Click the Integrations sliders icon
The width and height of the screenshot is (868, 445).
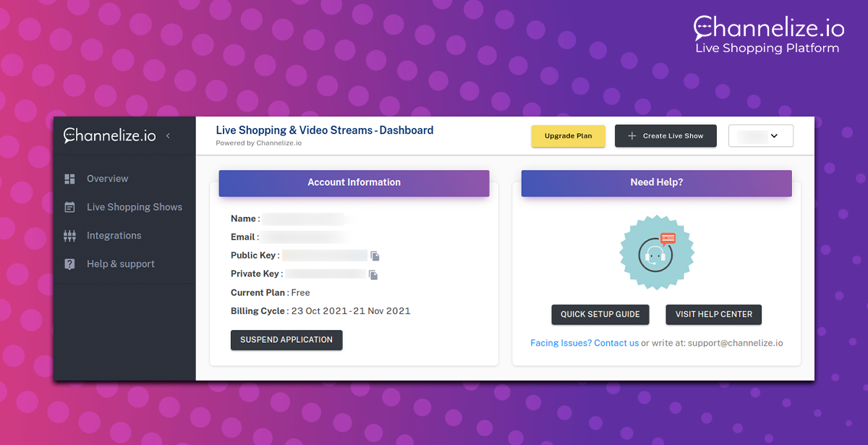[x=69, y=236]
